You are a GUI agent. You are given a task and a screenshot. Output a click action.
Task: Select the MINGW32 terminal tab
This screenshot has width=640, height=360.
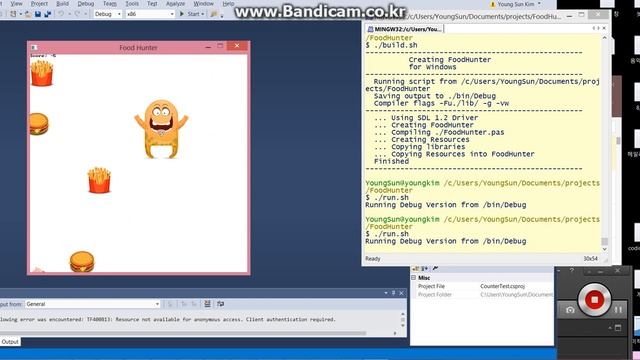click(404, 29)
